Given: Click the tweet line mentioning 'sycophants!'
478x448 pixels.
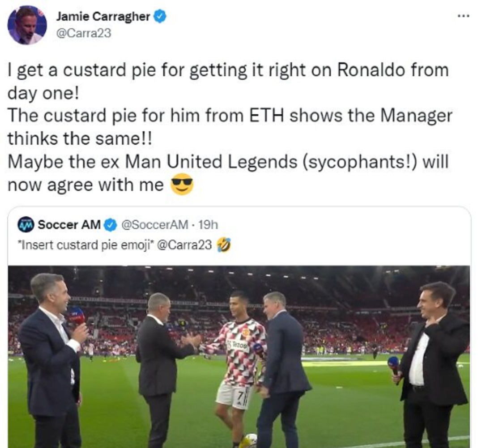Looking at the screenshot, I should coord(228,162).
